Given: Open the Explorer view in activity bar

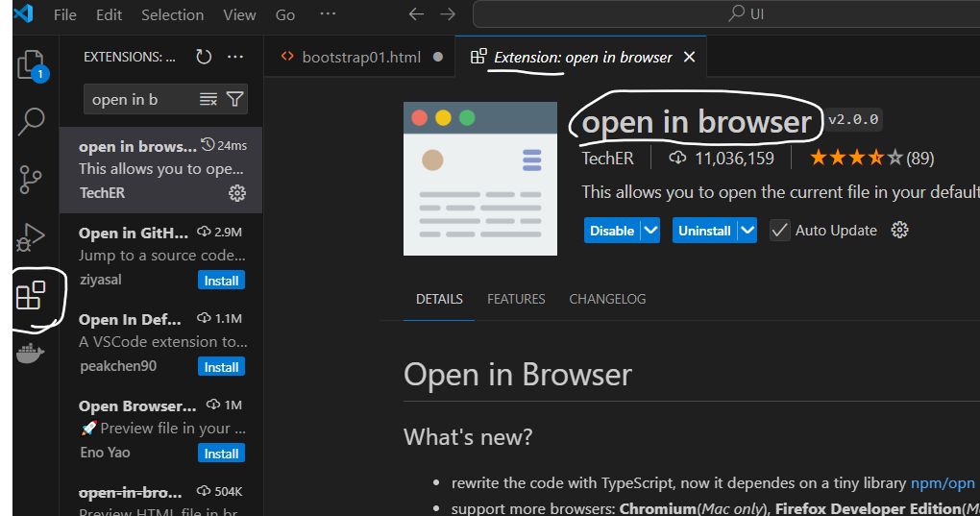Looking at the screenshot, I should 33,65.
